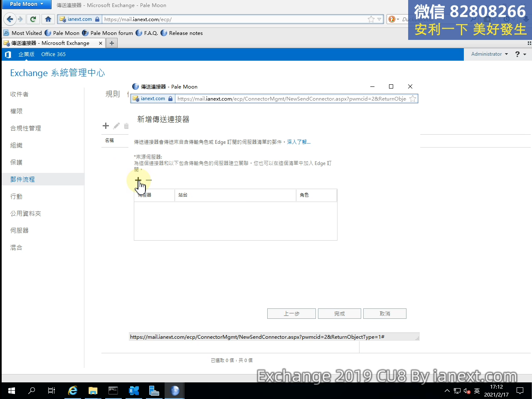Open Task View on the taskbar
This screenshot has height=399, width=532.
pyautogui.click(x=52, y=391)
